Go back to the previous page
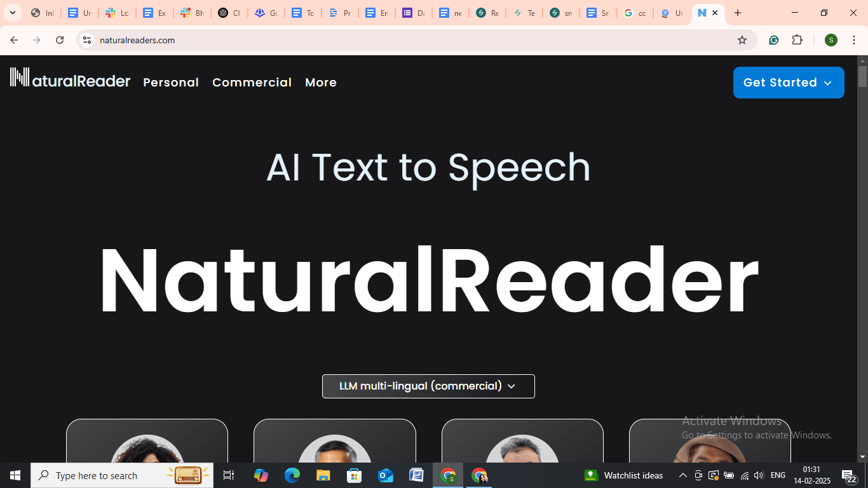Viewport: 868px width, 488px height. (14, 40)
